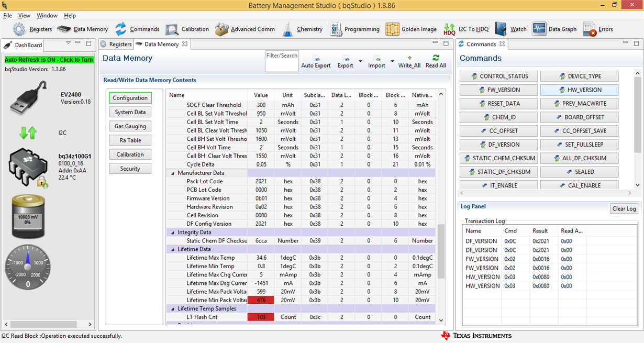This screenshot has height=343, width=644.
Task: Clear the transaction log
Action: click(624, 208)
